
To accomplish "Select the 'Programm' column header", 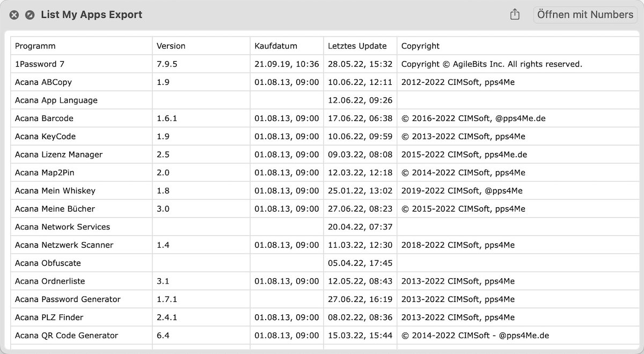I will pyautogui.click(x=82, y=46).
